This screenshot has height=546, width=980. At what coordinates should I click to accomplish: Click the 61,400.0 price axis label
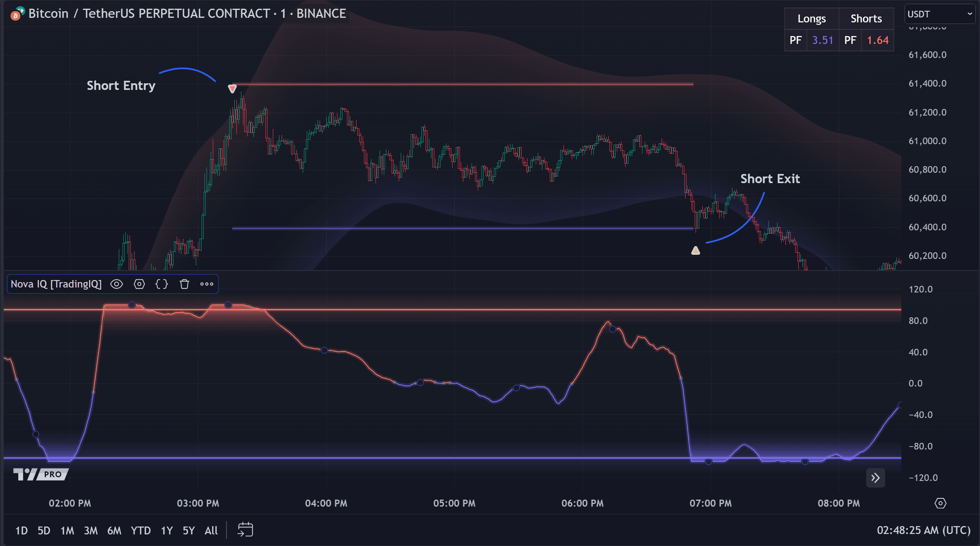click(927, 84)
